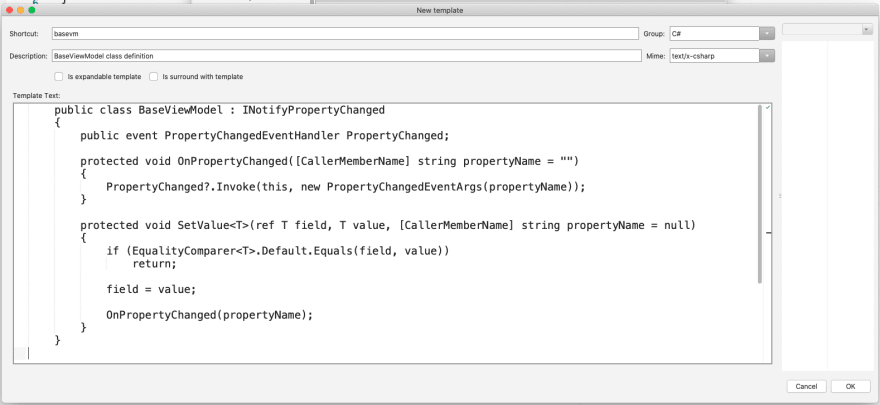Click the vertical scrollbar of the template text
Image resolution: width=880 pixels, height=405 pixels.
click(x=760, y=194)
